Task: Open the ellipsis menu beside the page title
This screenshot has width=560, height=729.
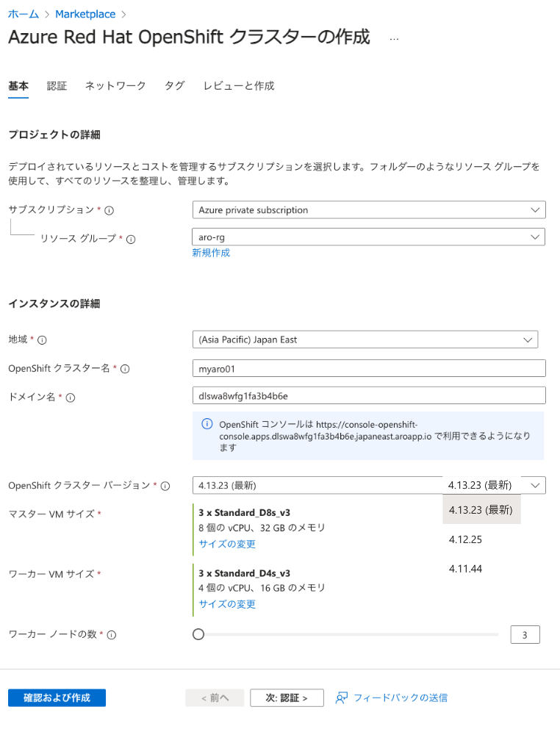Action: click(x=394, y=39)
